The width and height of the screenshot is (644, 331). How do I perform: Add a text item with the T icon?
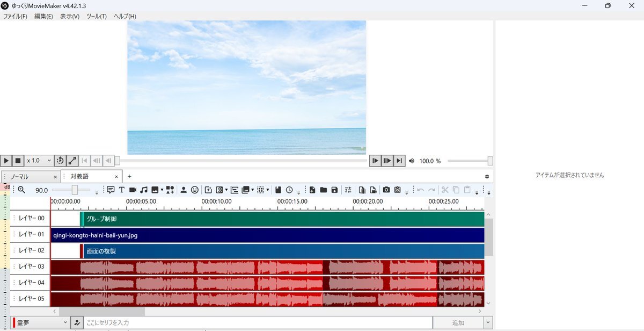122,190
